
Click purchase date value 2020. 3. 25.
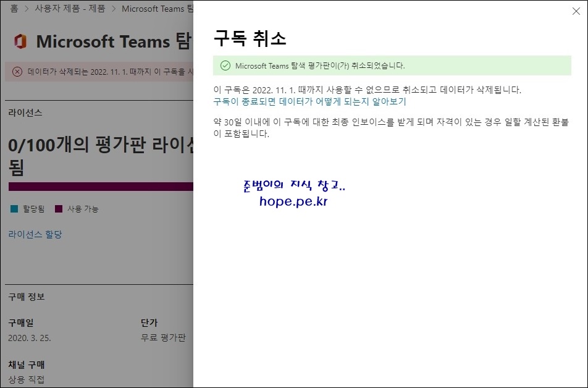[30, 338]
